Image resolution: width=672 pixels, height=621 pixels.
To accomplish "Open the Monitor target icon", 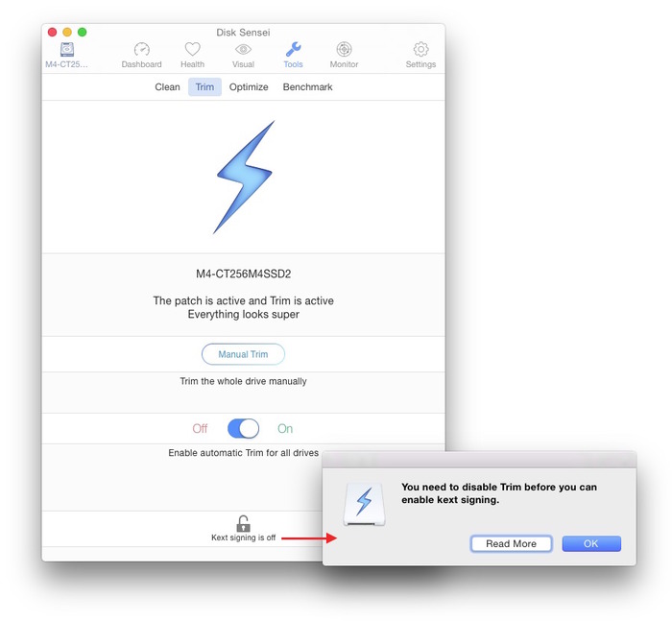I will [x=344, y=49].
